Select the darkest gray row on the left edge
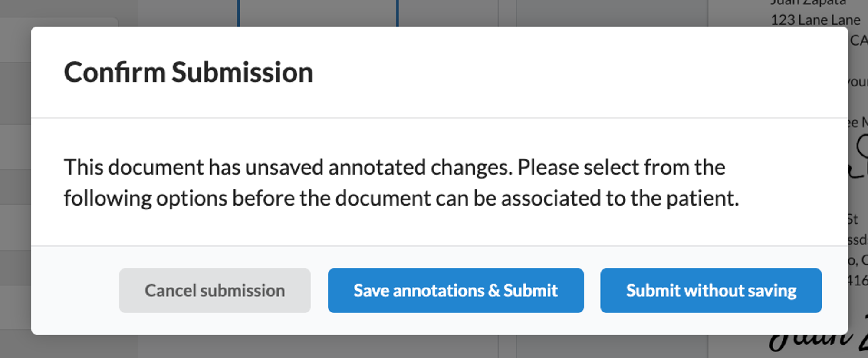 click(13, 187)
